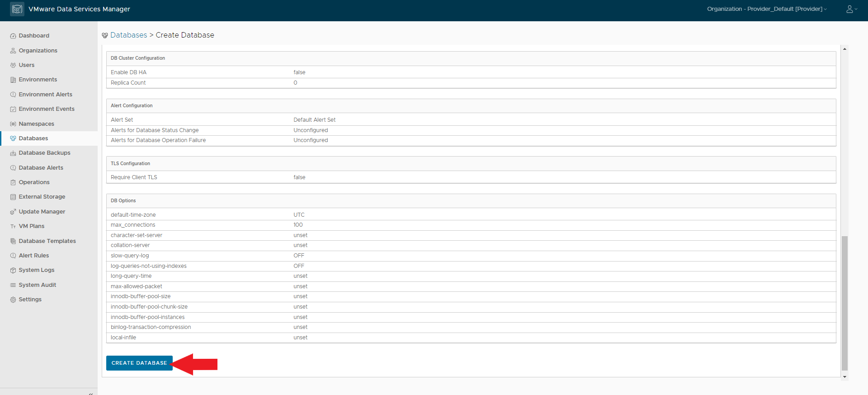This screenshot has width=868, height=395.
Task: Open VM Plans menu item
Action: click(x=31, y=226)
